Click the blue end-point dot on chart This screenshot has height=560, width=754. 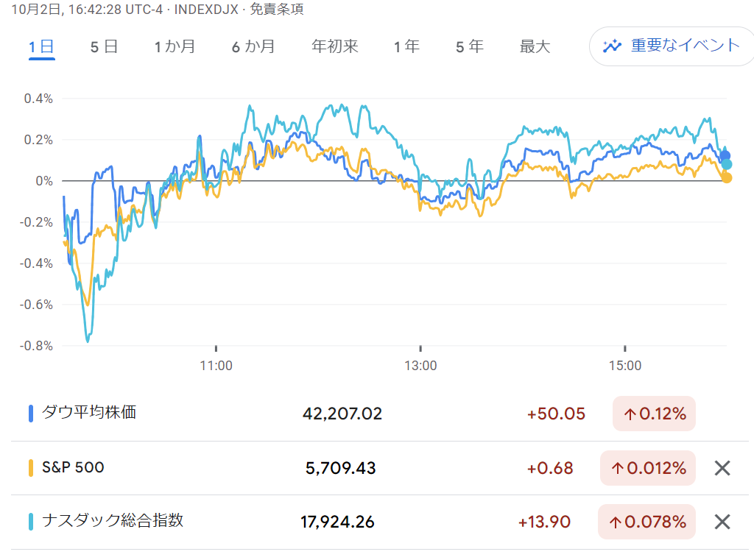(725, 156)
